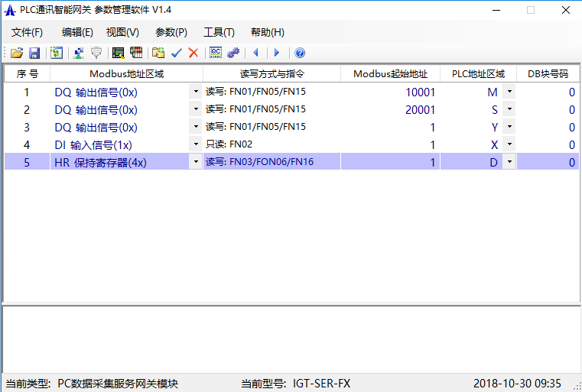
Task: Open the 工具(T) menu
Action: (x=219, y=32)
